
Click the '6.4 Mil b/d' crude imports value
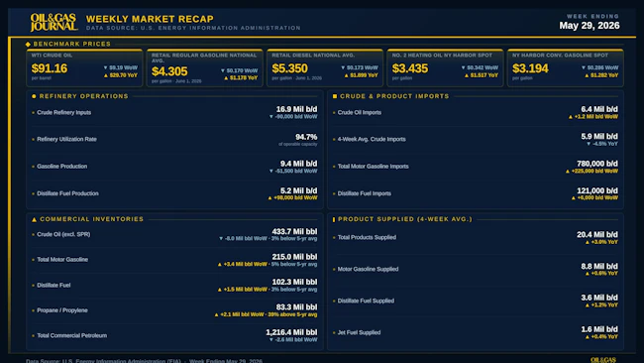[599, 109]
